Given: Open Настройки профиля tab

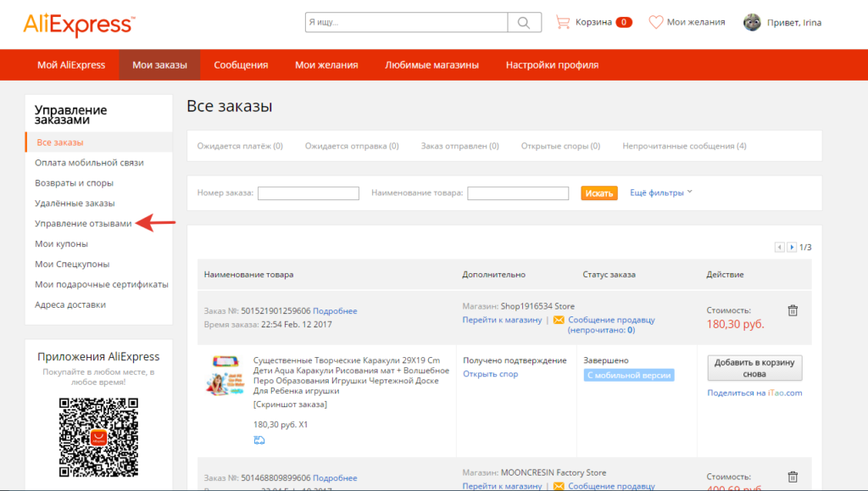Looking at the screenshot, I should coord(552,64).
